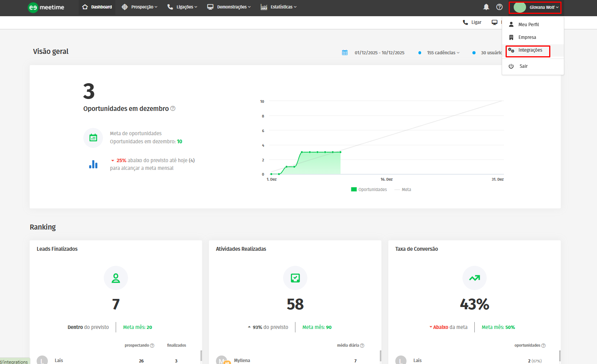
Task: Toggle Meta series in chart legend
Action: point(403,190)
